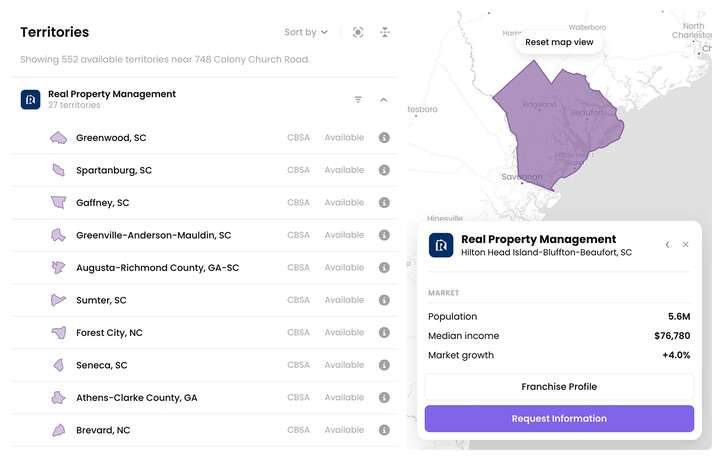Open info icon for Greenwood, SC
720x460 pixels.
pyautogui.click(x=384, y=138)
